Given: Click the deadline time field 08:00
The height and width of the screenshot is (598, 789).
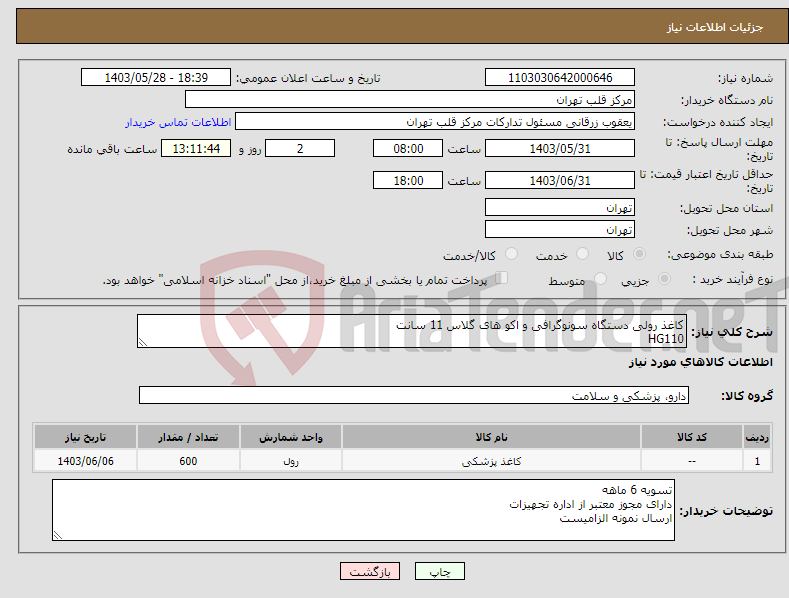Looking at the screenshot, I should [408, 148].
